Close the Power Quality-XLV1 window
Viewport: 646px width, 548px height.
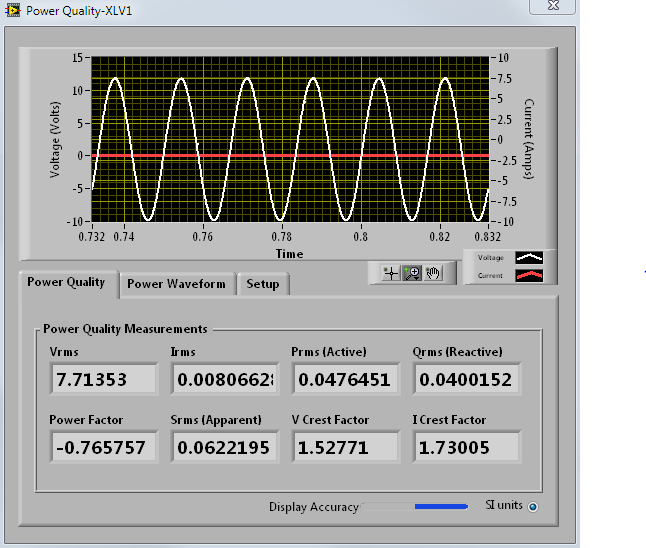551,7
